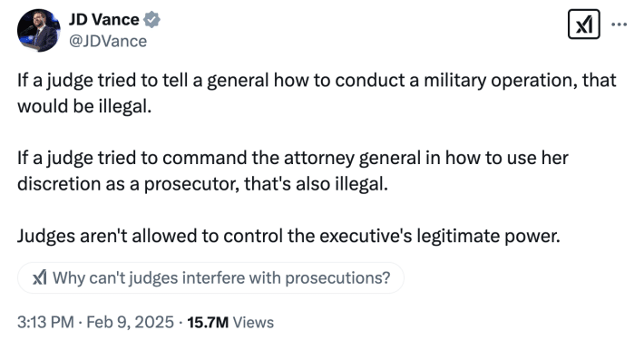Click the line 'Judges aren't allowed to control'

(x=288, y=236)
